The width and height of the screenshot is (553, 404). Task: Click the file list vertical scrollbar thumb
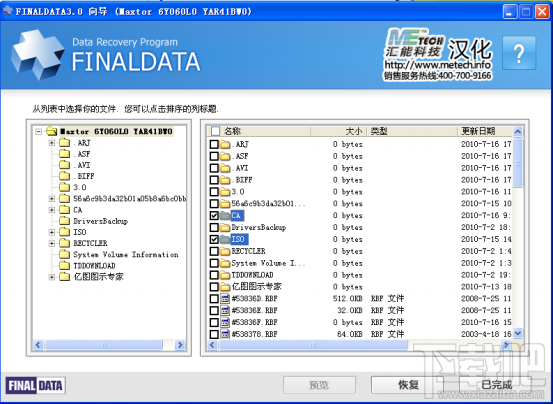point(517,163)
